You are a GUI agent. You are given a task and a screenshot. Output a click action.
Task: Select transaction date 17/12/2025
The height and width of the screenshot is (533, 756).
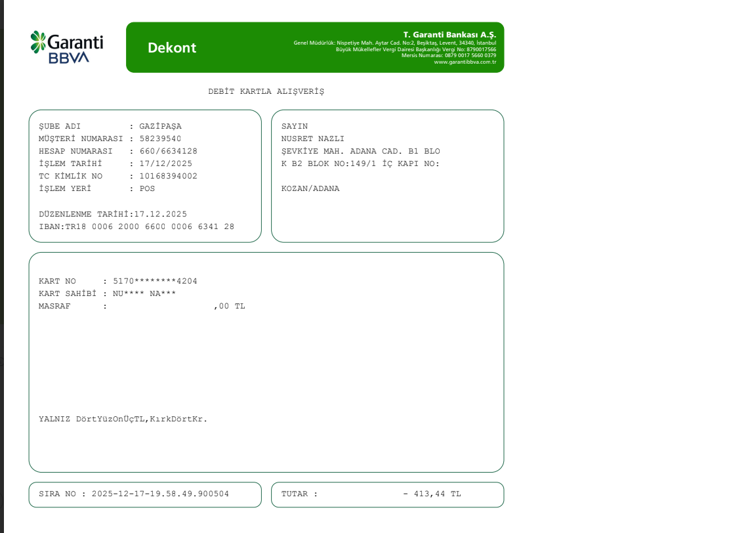[x=166, y=164]
